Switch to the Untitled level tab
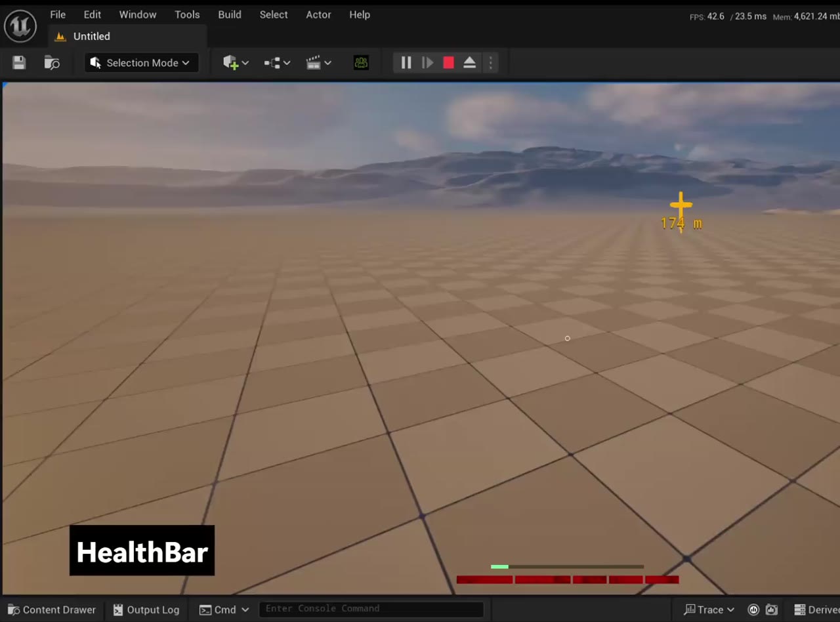Screen dimensions: 840x622 coord(128,36)
